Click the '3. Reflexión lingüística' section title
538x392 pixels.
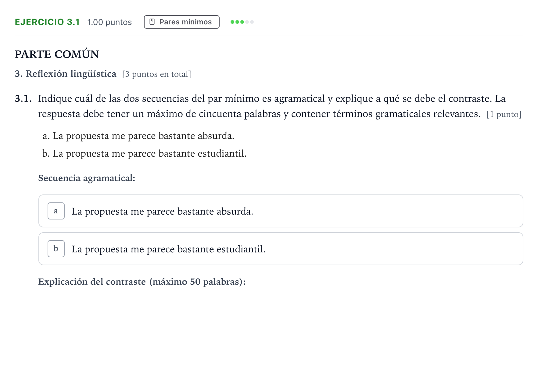(x=66, y=74)
